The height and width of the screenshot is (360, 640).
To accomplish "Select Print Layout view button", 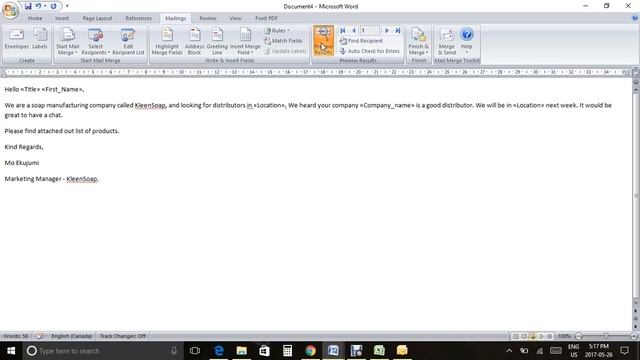I will (x=516, y=336).
